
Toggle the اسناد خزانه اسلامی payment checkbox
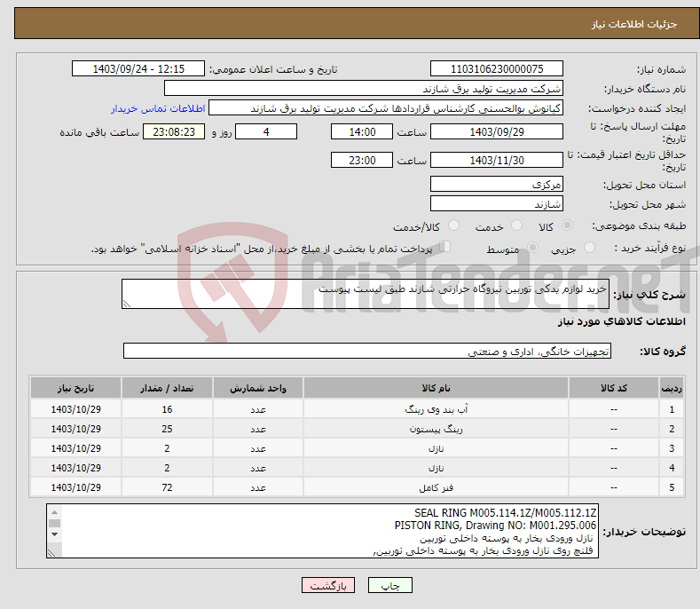(444, 247)
